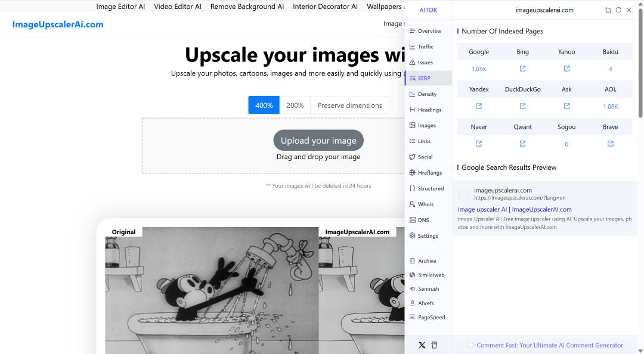Viewport: 644px width, 354px height.
Task: Open Image Editor AI in top navigation
Action: 120,7
